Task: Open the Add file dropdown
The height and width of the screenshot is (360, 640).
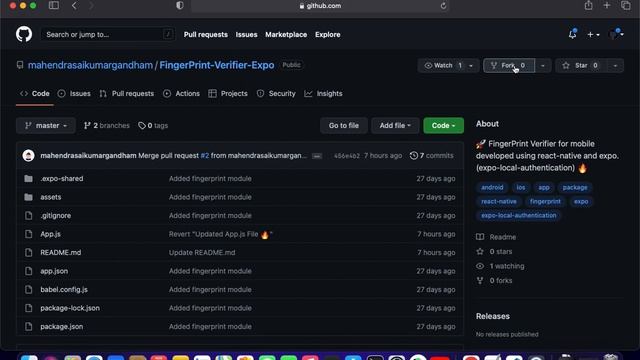Action: (x=395, y=125)
